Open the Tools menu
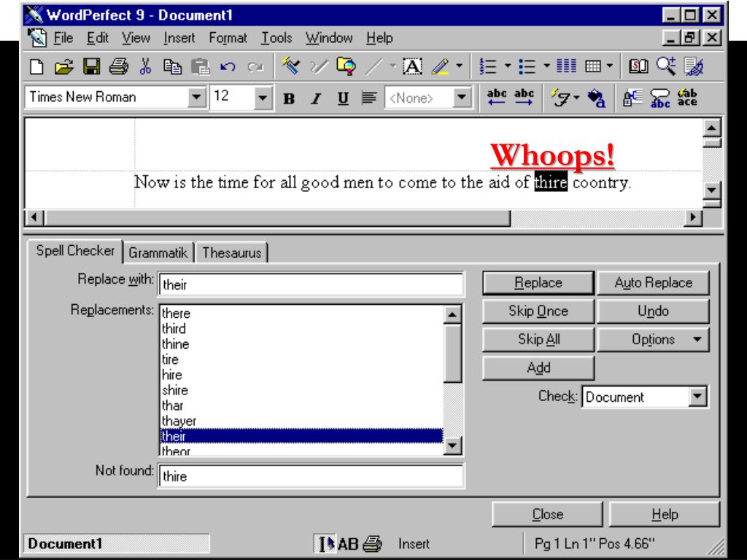747x560 pixels. [276, 38]
